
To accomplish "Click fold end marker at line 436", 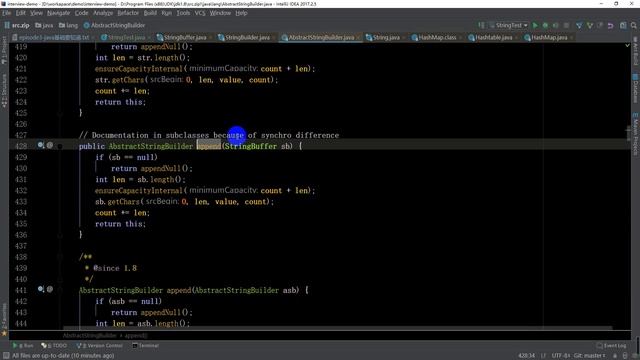I will tap(60, 235).
